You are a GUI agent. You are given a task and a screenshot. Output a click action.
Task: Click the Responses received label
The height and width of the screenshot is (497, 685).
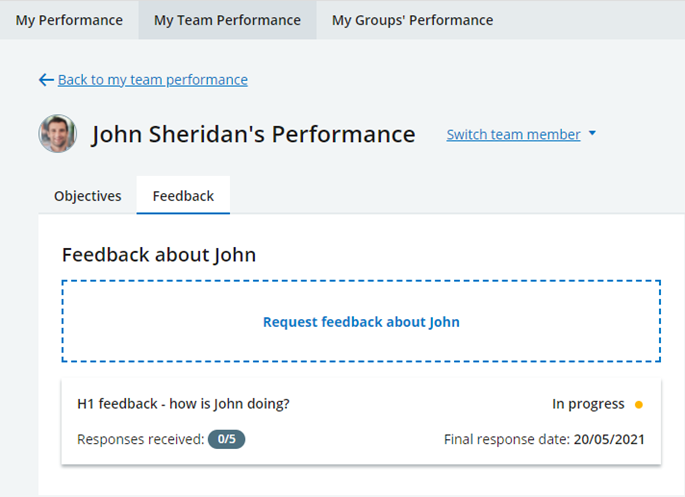[140, 439]
